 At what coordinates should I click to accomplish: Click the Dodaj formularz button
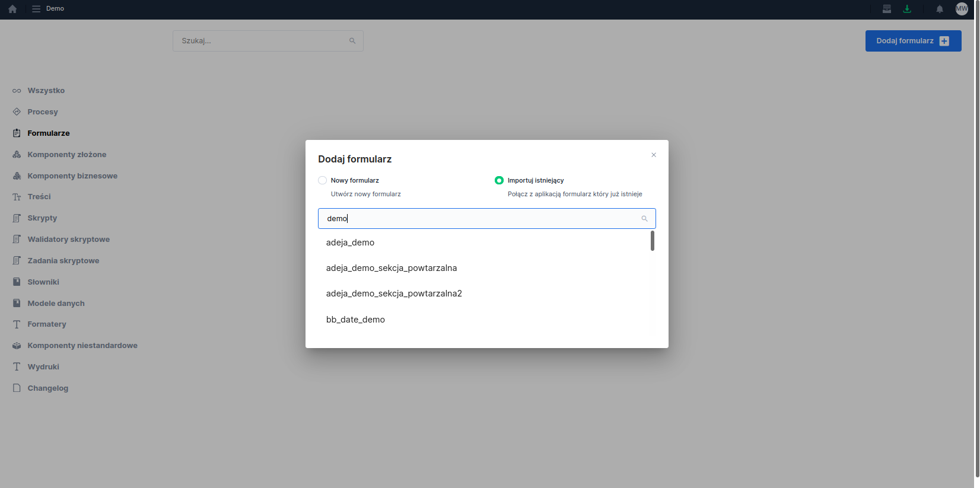click(x=912, y=41)
